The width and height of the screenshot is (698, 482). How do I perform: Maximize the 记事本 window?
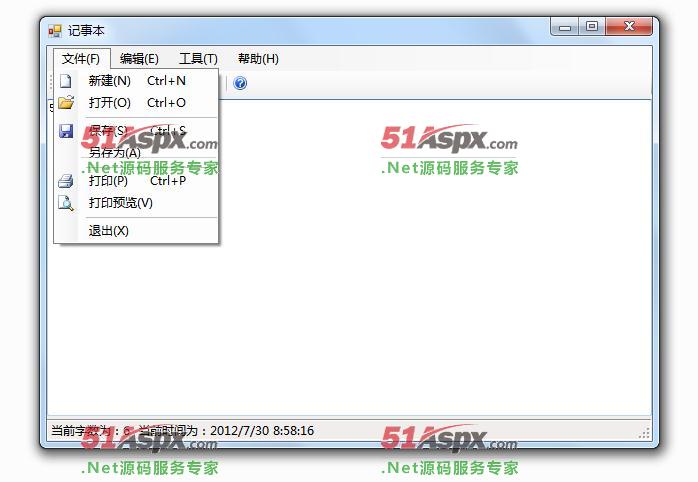point(592,27)
